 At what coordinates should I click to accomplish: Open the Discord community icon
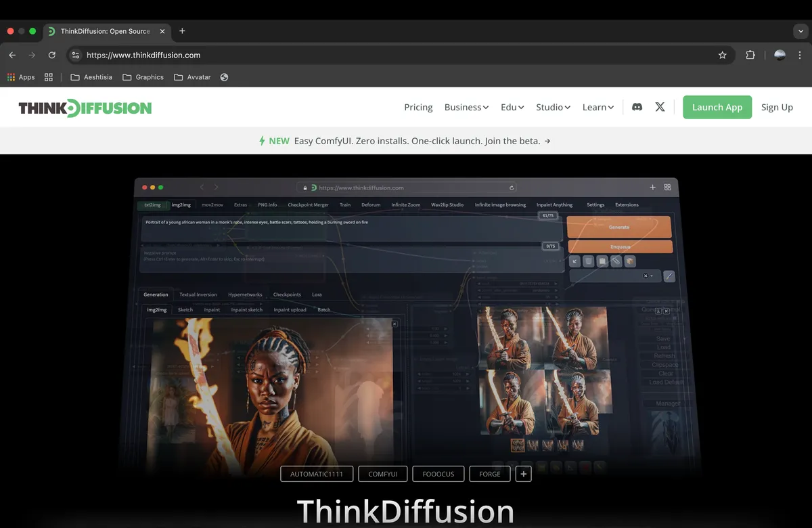(x=637, y=107)
